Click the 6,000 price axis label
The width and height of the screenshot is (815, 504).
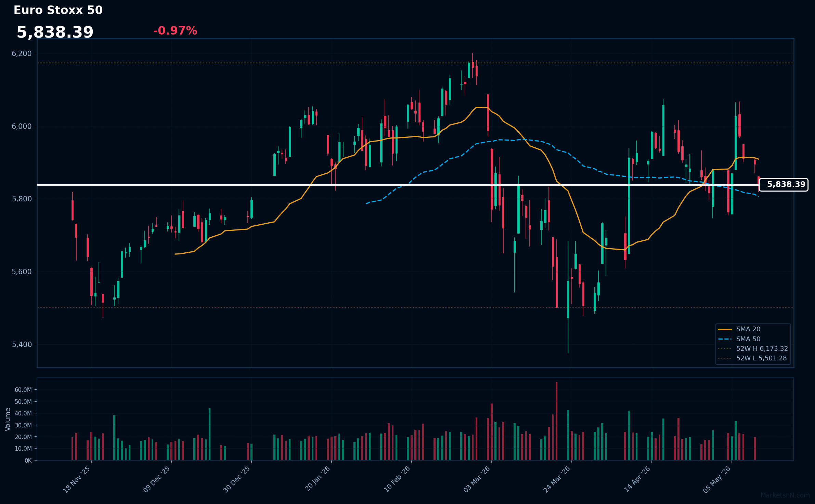(x=22, y=127)
